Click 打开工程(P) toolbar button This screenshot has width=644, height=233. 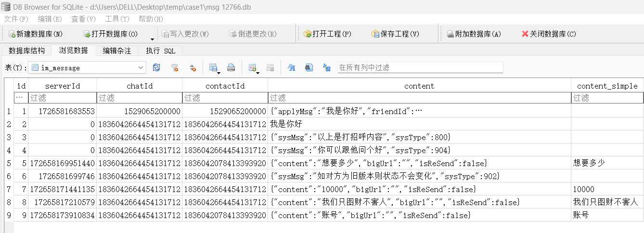click(x=327, y=34)
